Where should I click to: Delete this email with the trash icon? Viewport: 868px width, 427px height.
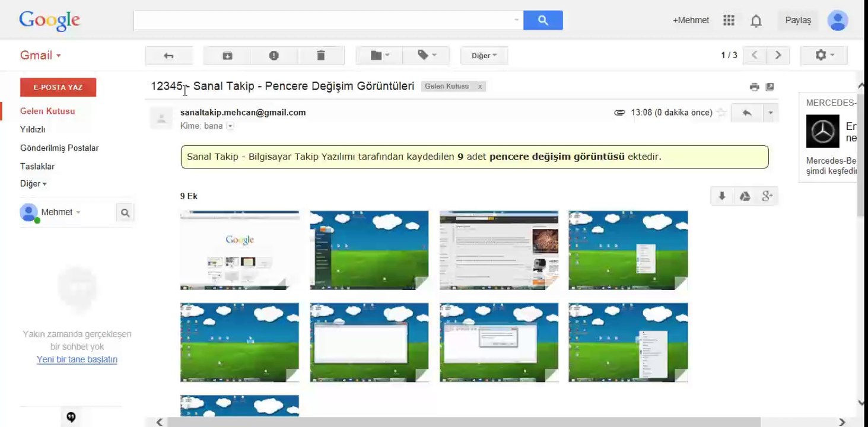click(x=321, y=56)
